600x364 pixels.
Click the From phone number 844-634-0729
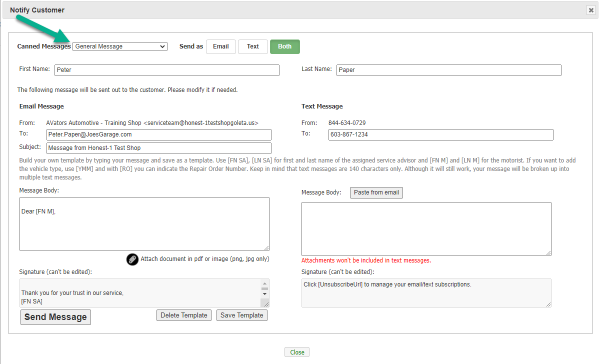(346, 123)
